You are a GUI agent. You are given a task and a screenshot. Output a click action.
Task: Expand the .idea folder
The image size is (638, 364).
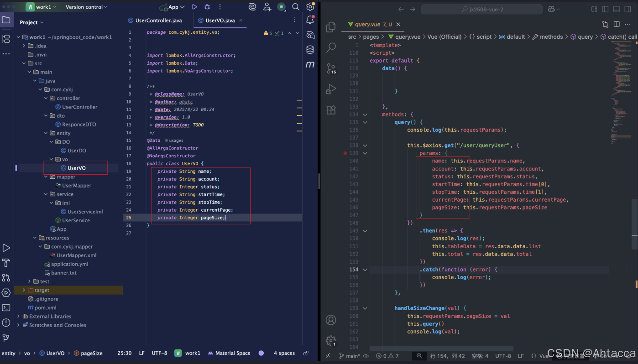pyautogui.click(x=24, y=46)
